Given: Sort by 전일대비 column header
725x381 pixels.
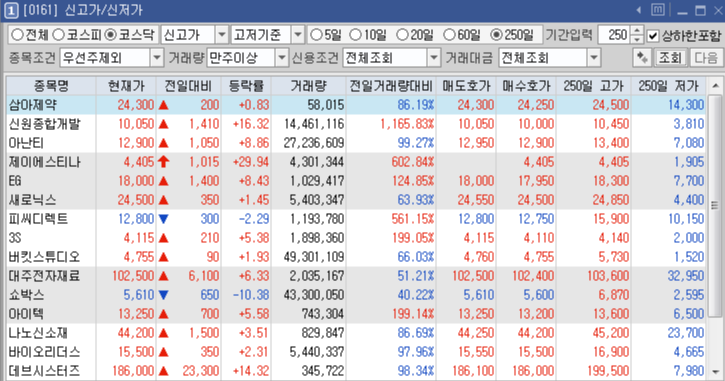Looking at the screenshot, I should point(188,86).
